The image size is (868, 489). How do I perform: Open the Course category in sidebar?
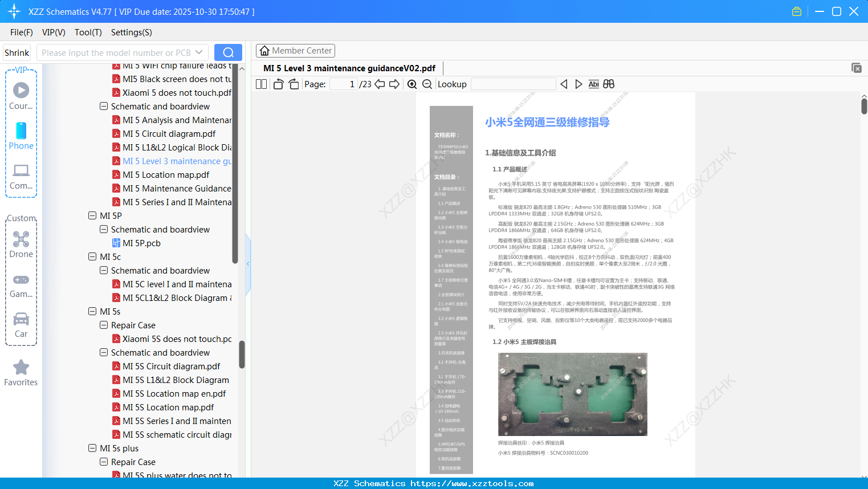click(x=21, y=96)
